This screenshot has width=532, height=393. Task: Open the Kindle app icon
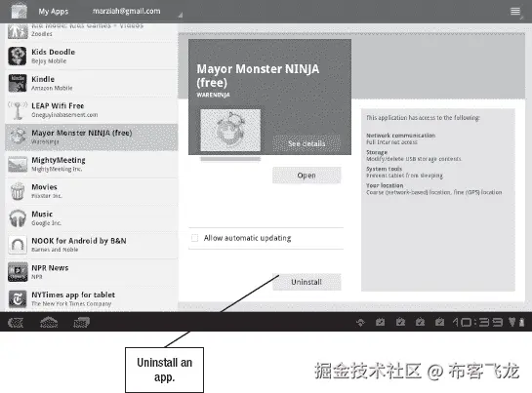pyautogui.click(x=18, y=83)
